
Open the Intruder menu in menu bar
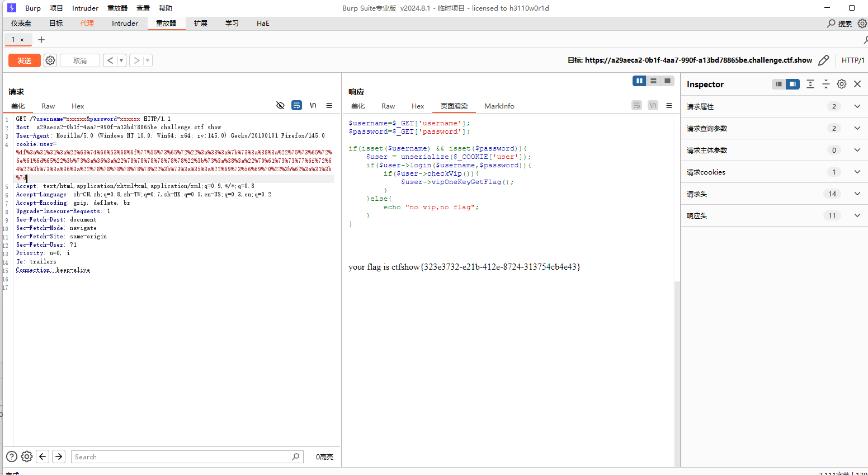pos(85,8)
